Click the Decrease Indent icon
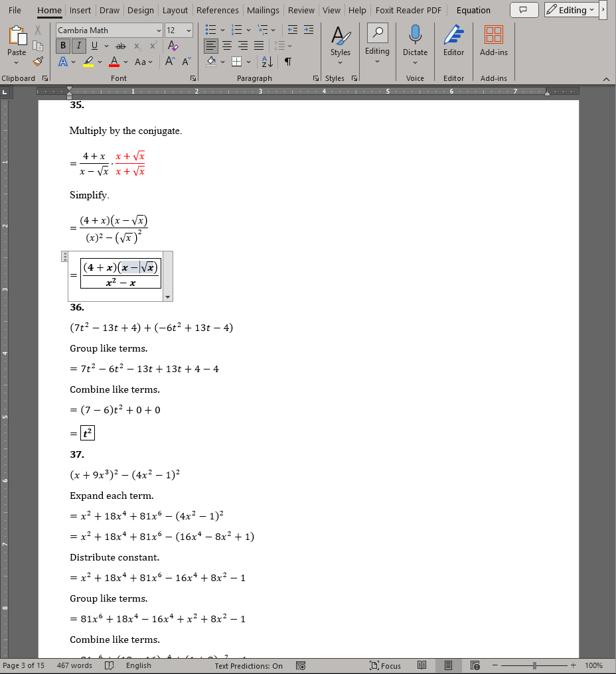Image resolution: width=616 pixels, height=674 pixels. click(x=293, y=30)
